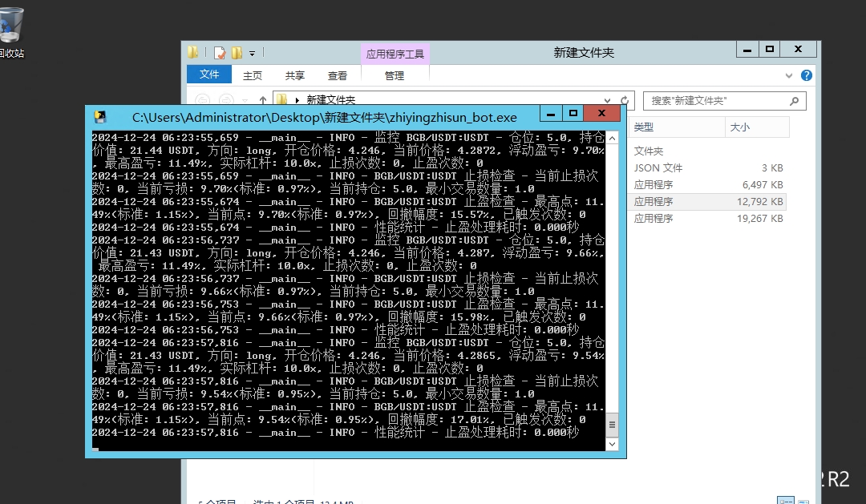
Task: Maximize the zhiyingzhisun_bot.exe console window
Action: pyautogui.click(x=573, y=114)
